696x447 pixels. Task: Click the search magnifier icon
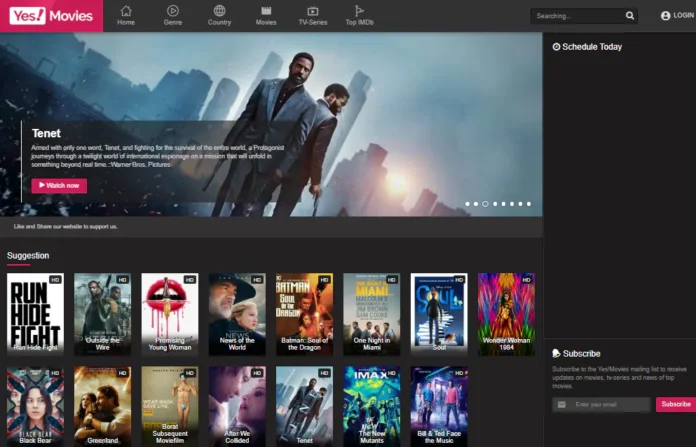tap(630, 16)
